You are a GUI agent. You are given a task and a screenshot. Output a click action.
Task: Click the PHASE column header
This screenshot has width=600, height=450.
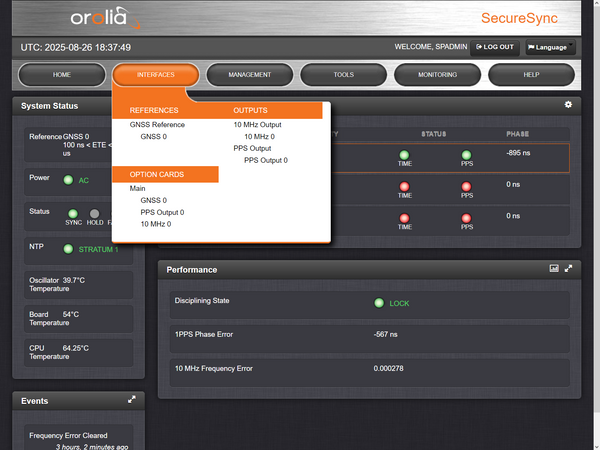tap(517, 134)
